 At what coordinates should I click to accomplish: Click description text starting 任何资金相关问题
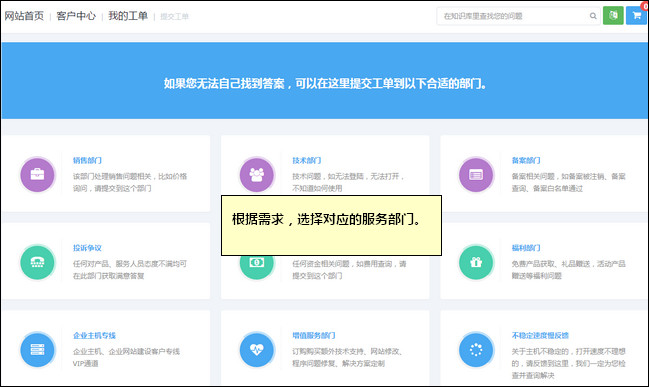[349, 270]
